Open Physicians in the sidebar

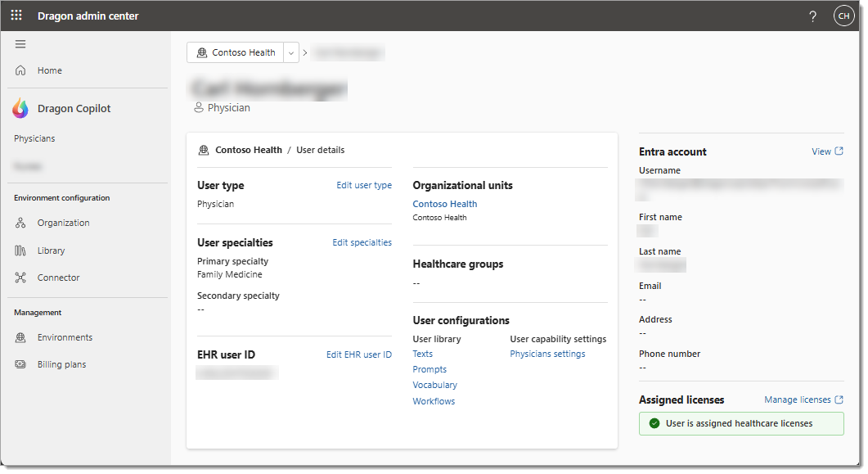point(34,138)
